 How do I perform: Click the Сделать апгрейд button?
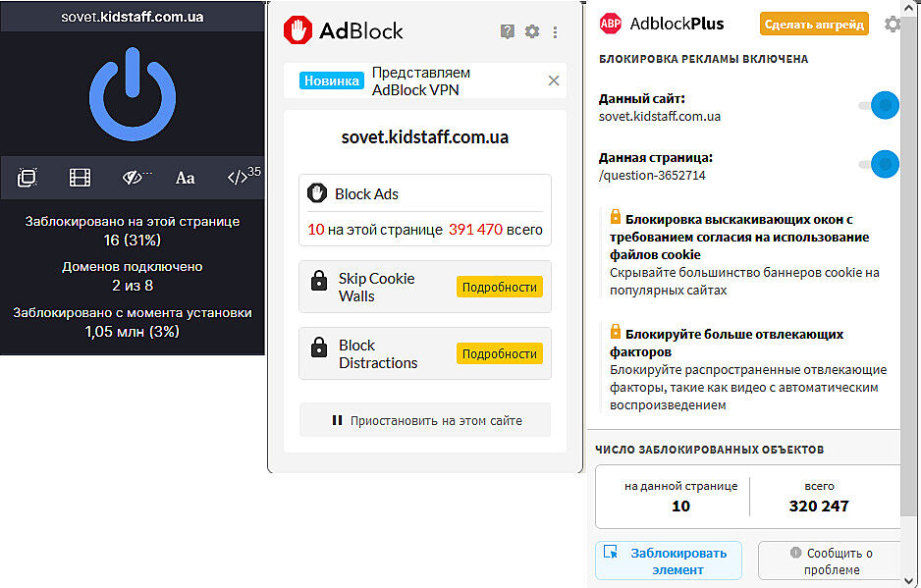pos(814,24)
